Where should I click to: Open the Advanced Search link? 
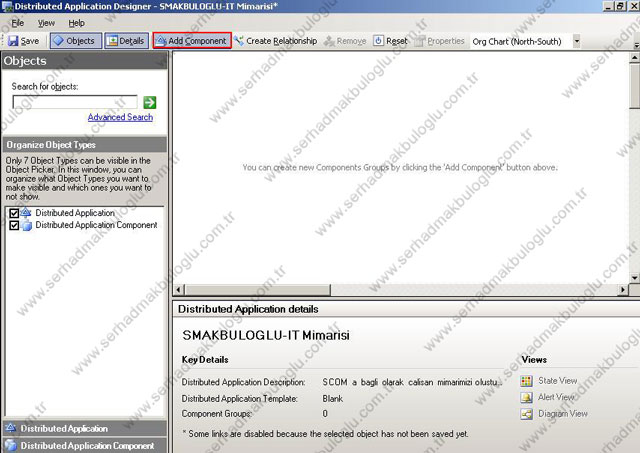click(x=120, y=117)
